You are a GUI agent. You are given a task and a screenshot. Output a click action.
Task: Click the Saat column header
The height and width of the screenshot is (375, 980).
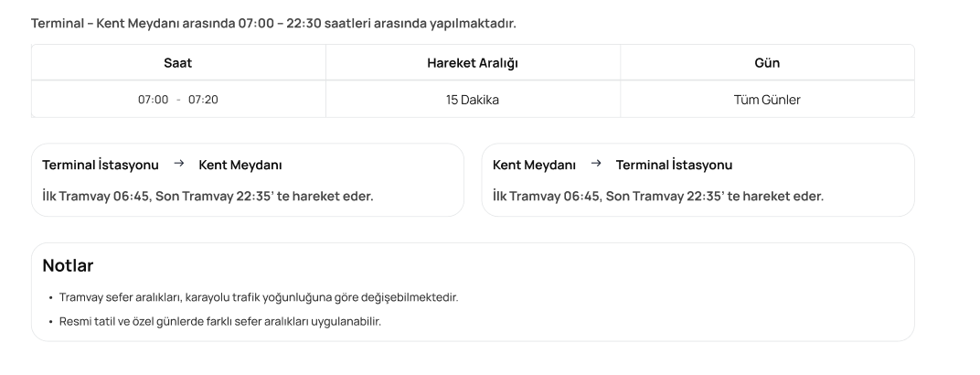pos(178,63)
